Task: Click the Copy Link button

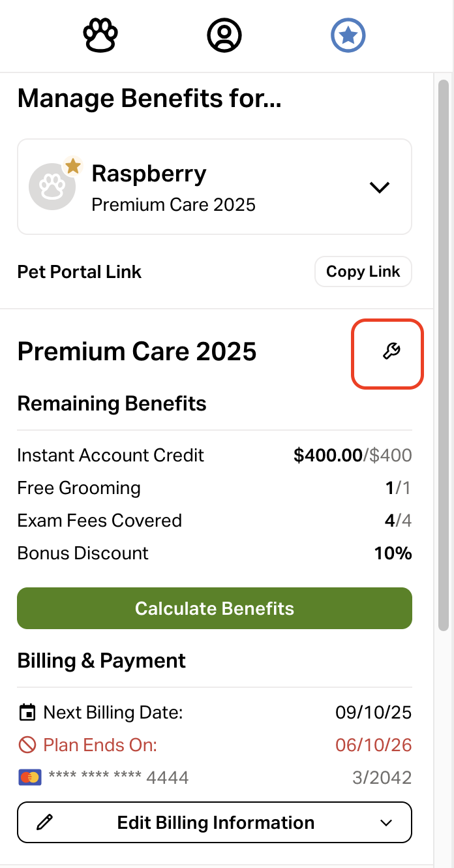Action: point(363,271)
